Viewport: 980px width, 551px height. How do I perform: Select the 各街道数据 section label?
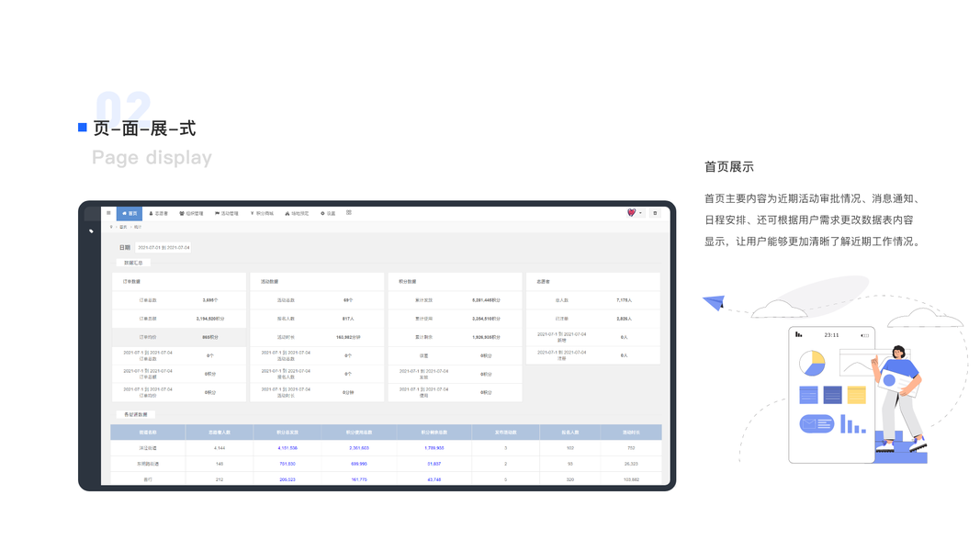(x=136, y=415)
